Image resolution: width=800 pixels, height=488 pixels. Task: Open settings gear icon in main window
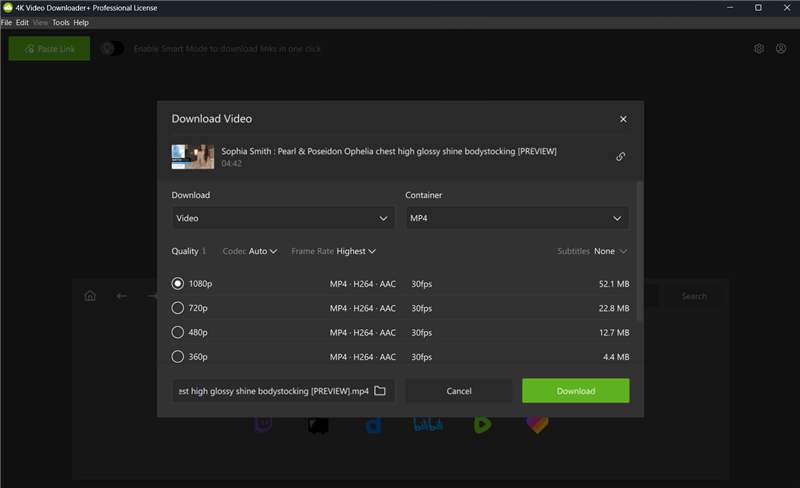[759, 48]
